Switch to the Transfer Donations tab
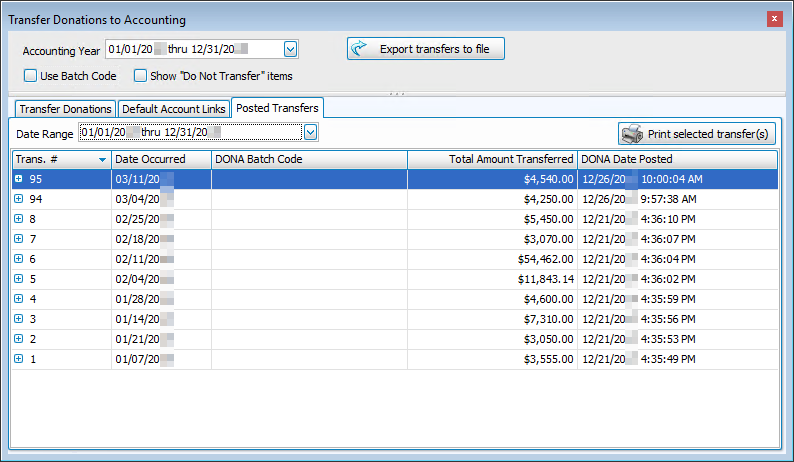The width and height of the screenshot is (794, 462). click(x=66, y=109)
